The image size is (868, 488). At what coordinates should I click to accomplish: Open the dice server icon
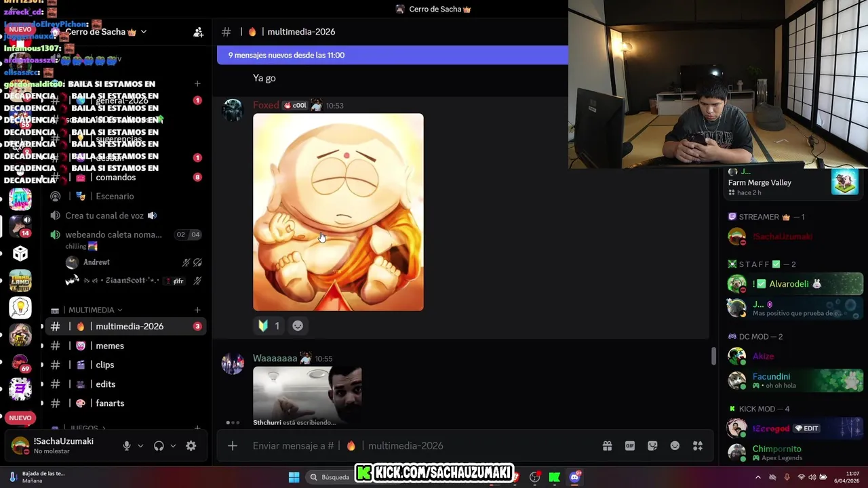[20, 253]
